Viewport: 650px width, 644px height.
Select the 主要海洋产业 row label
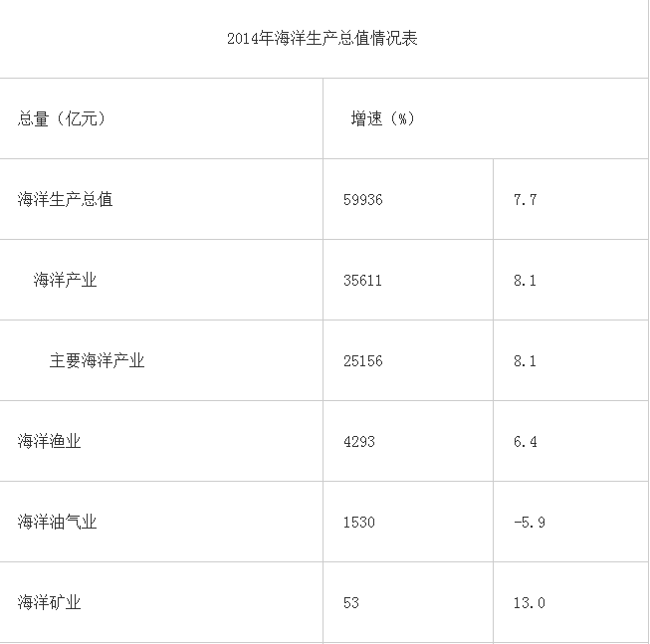pos(97,360)
